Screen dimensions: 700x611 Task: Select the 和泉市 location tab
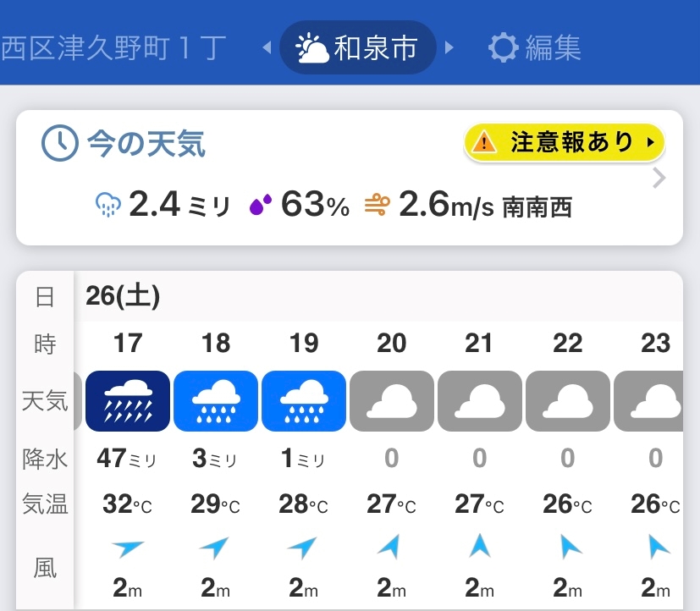point(358,48)
